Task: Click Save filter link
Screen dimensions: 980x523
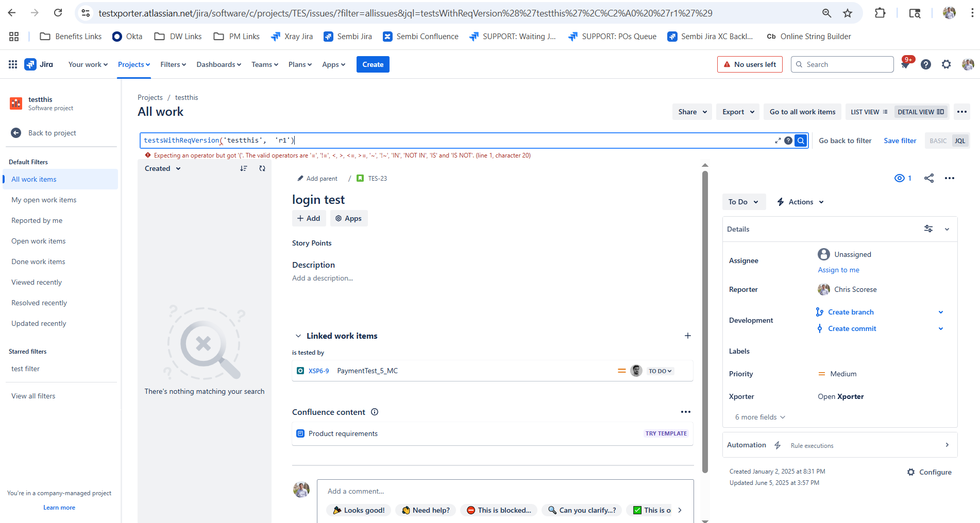Action: pos(900,141)
